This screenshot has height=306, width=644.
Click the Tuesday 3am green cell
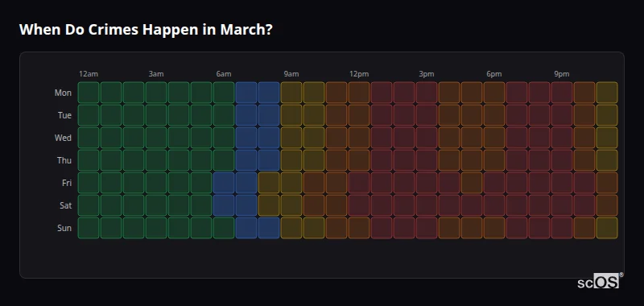pyautogui.click(x=156, y=115)
